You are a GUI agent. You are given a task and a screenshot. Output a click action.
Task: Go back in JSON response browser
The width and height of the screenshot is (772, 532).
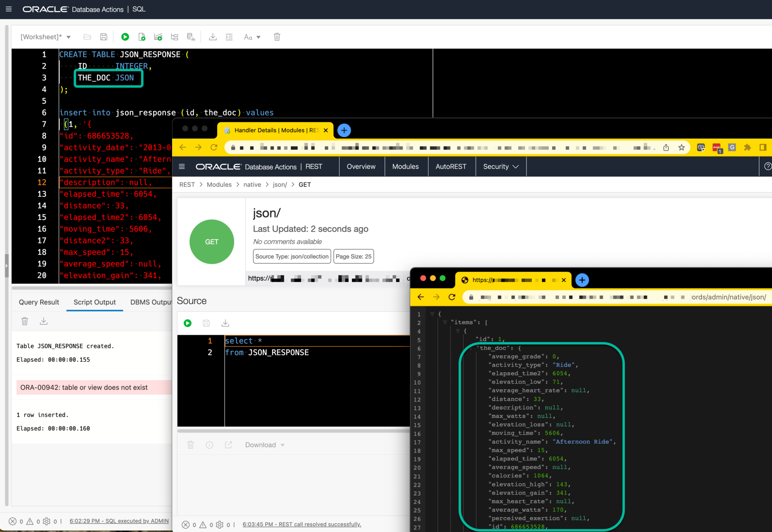(x=421, y=297)
